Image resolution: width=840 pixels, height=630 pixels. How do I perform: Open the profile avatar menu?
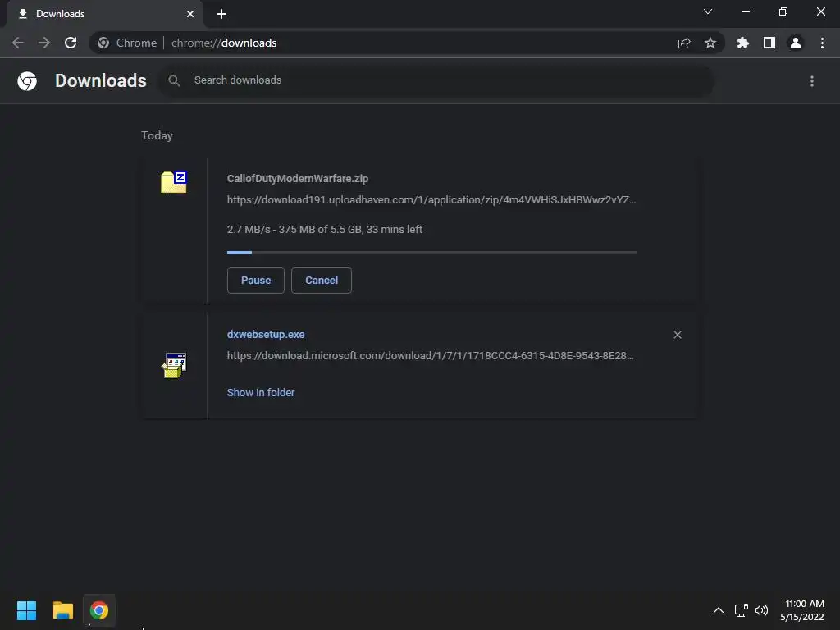click(796, 43)
